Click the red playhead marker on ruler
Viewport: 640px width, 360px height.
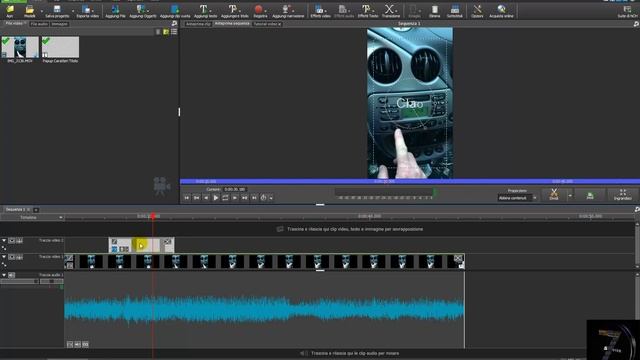tap(153, 216)
